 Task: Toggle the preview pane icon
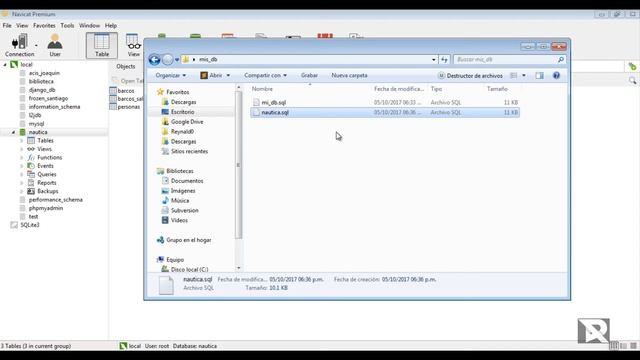pos(539,76)
